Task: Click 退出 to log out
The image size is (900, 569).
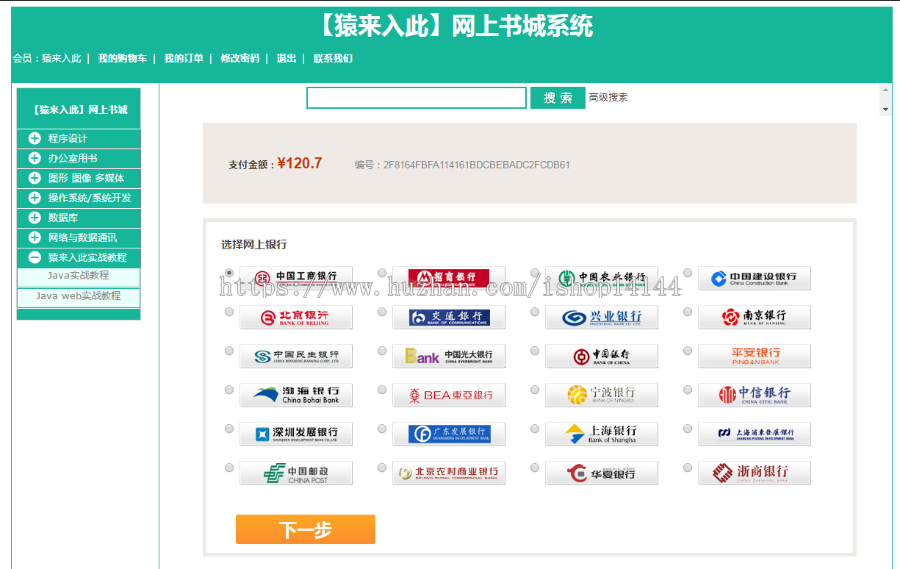Action: 286,59
